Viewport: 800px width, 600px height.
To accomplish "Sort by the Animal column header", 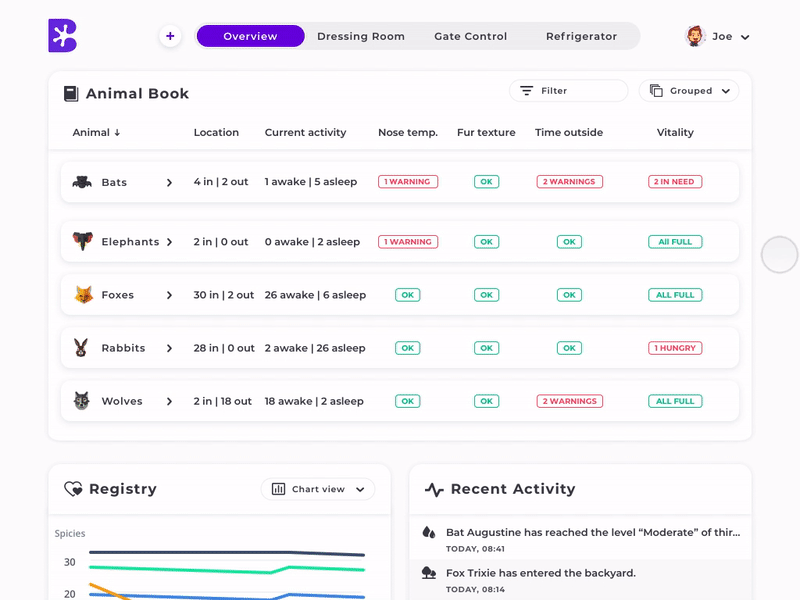I will click(96, 132).
